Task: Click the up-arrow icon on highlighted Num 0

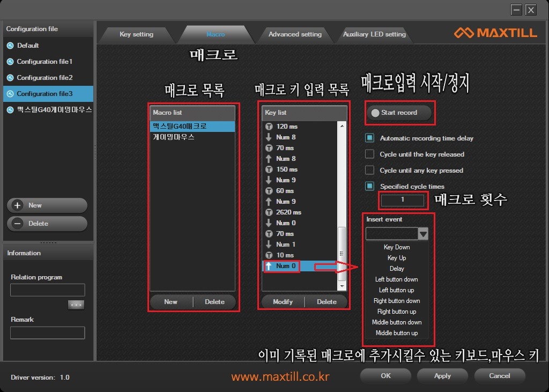Action: click(269, 266)
